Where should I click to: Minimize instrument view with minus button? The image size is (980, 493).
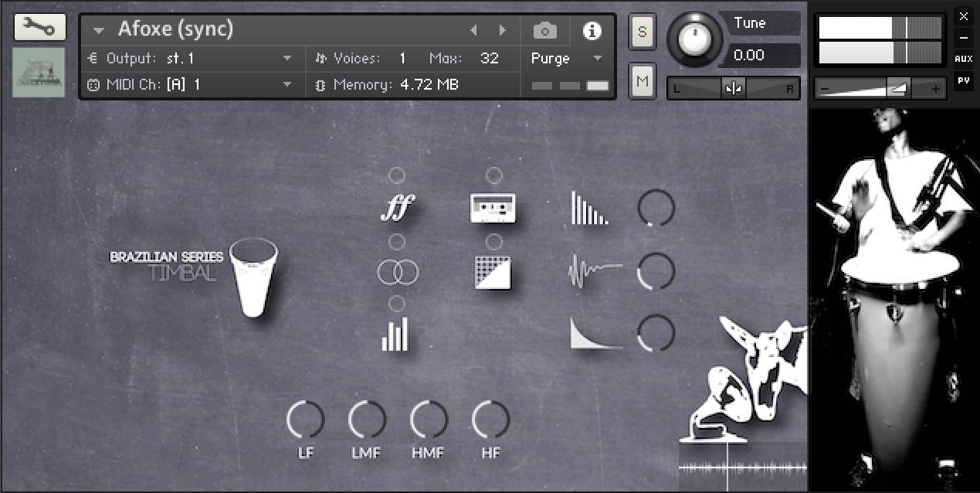pos(963,37)
